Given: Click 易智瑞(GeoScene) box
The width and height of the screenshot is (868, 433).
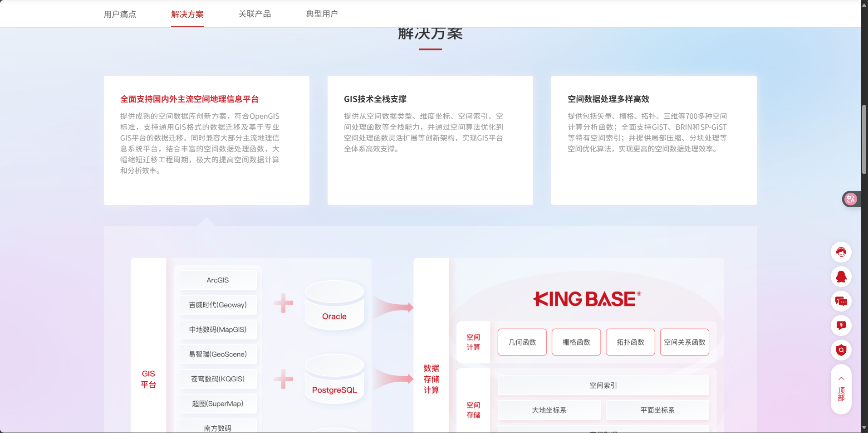Looking at the screenshot, I should (218, 354).
